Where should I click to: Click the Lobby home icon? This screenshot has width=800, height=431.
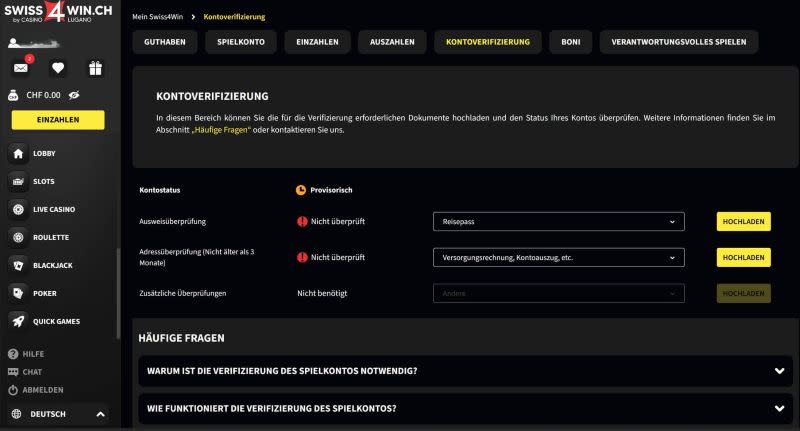coord(18,153)
